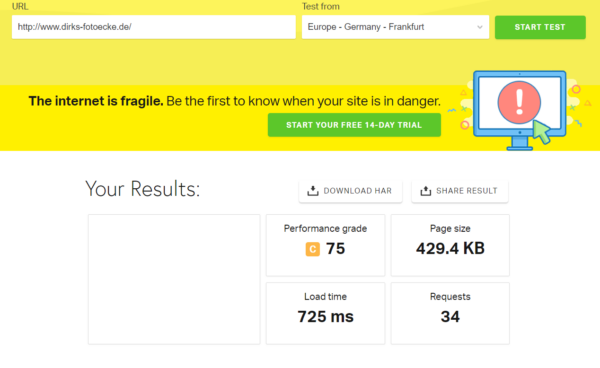Select the Europe - Germany - Frankfurt location box
Image resolution: width=600 pixels, height=368 pixels.
coord(395,27)
